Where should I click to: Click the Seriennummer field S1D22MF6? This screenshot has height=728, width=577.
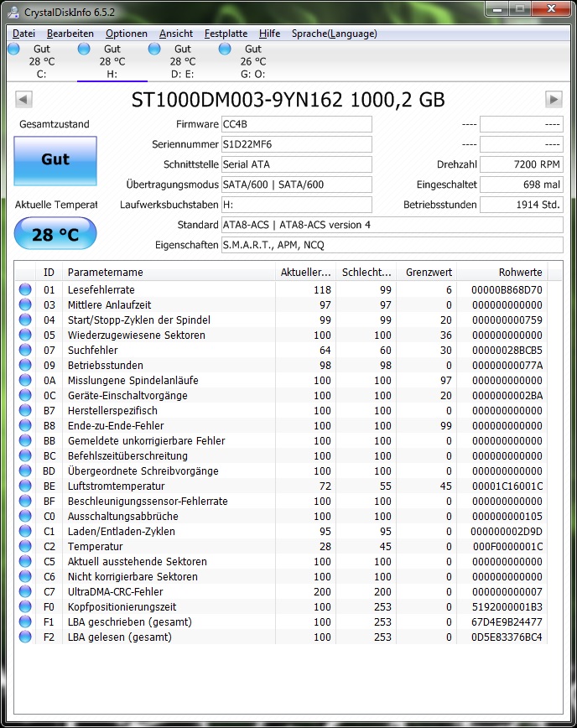point(297,144)
